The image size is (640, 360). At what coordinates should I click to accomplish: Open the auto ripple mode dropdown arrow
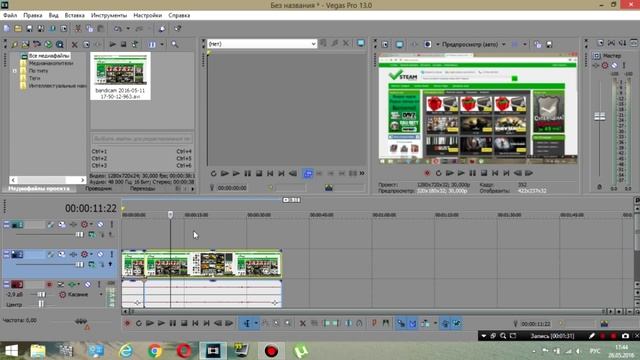[x=435, y=323]
